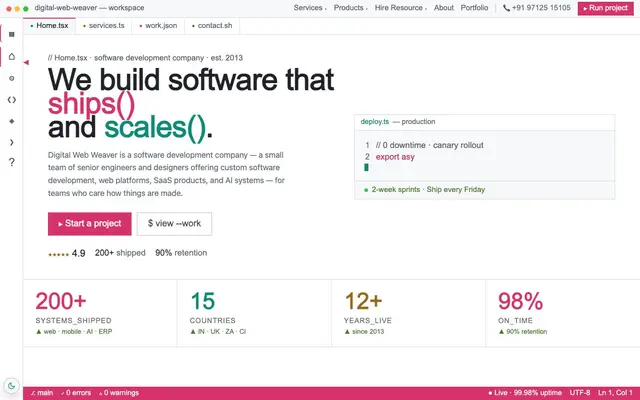Open the services.ts tab
The height and width of the screenshot is (400, 640).
tap(104, 25)
